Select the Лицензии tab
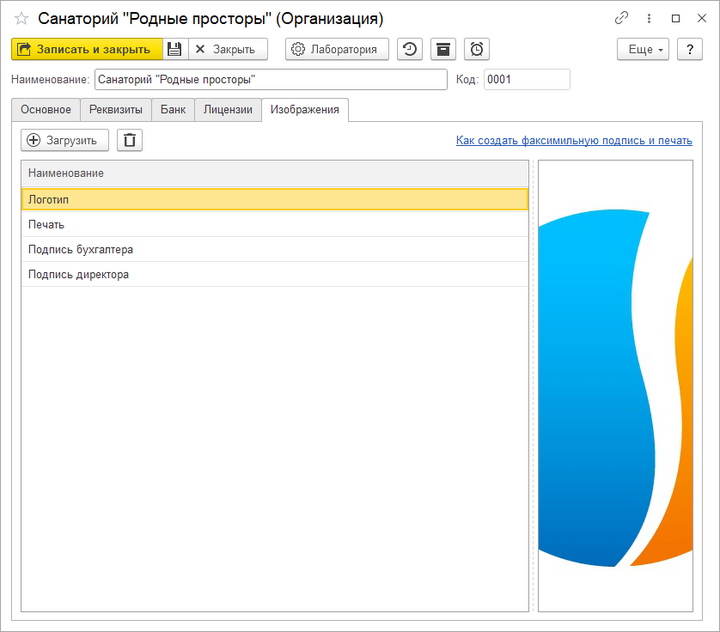 (228, 110)
